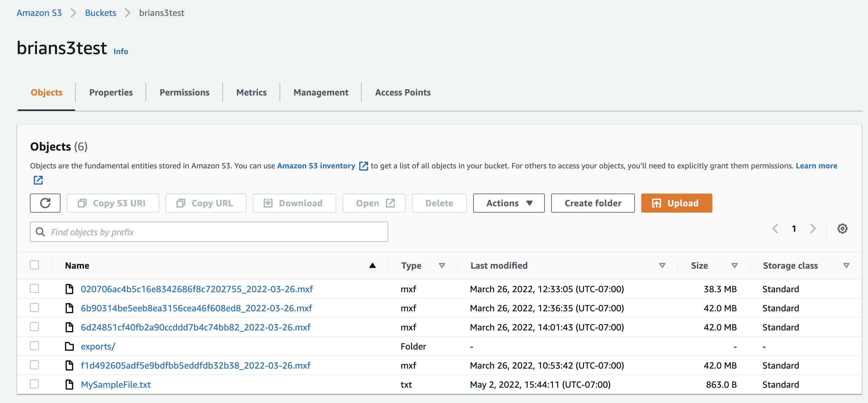Click the Copy URL button
Viewport: 868px width, 403px height.
point(206,203)
